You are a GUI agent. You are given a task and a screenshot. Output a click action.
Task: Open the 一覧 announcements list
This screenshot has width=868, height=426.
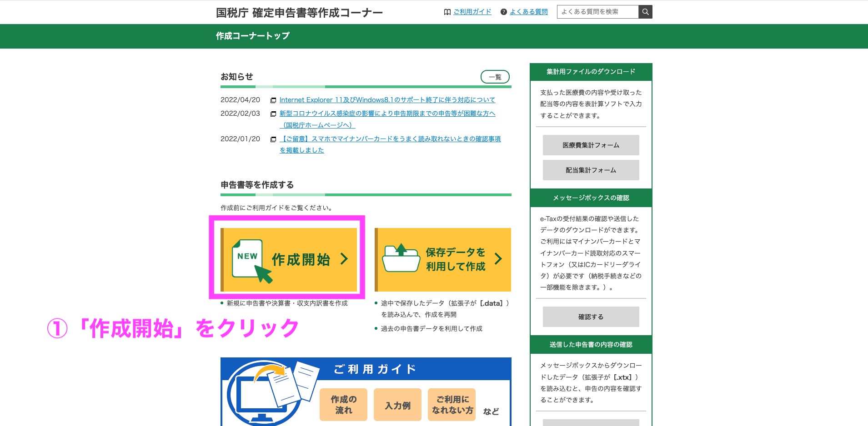pyautogui.click(x=495, y=76)
